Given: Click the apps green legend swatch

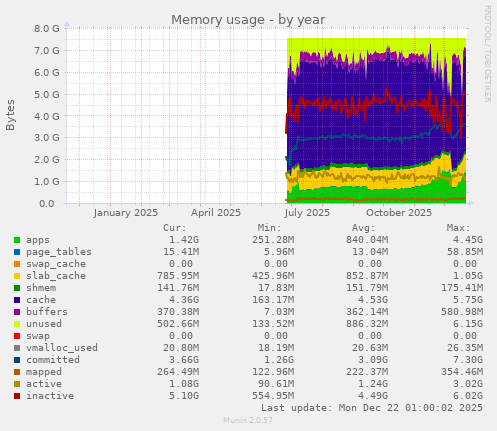Looking at the screenshot, I should pos(17,240).
